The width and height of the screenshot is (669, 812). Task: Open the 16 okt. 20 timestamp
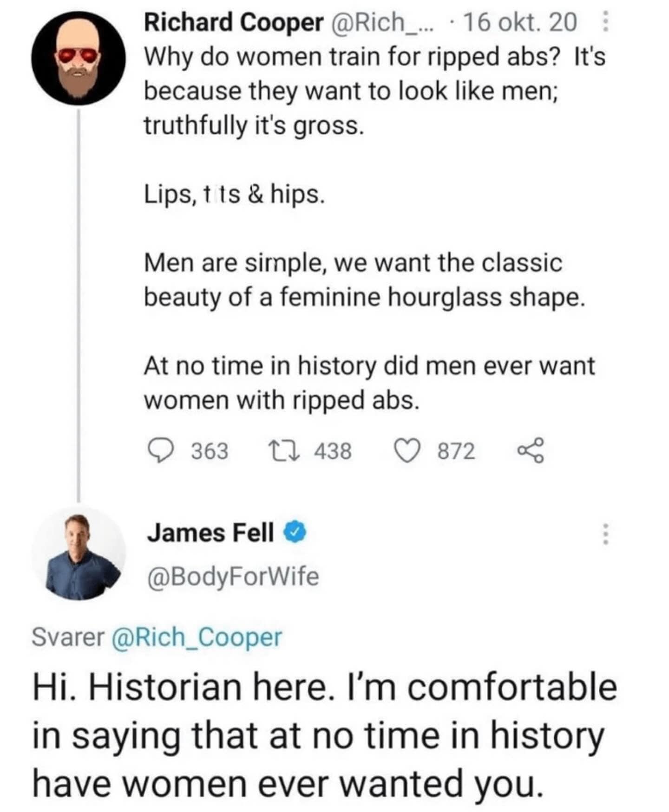tap(520, 22)
